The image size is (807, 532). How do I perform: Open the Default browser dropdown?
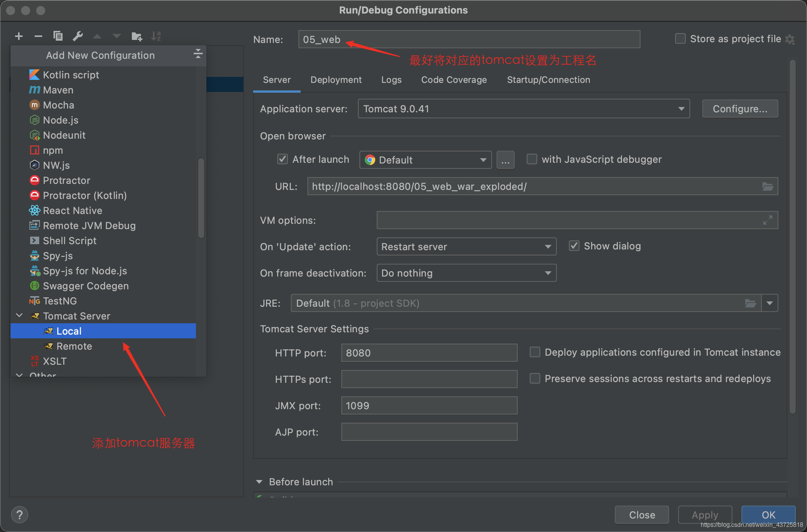pos(426,160)
